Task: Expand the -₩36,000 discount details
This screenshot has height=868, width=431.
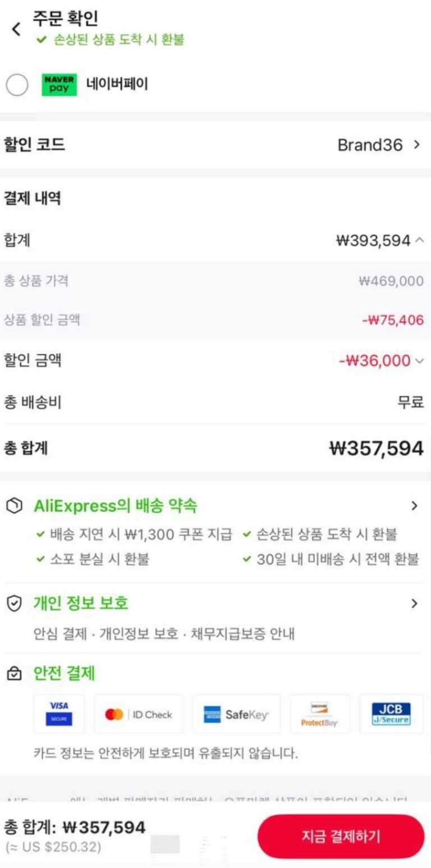Action: pyautogui.click(x=419, y=360)
